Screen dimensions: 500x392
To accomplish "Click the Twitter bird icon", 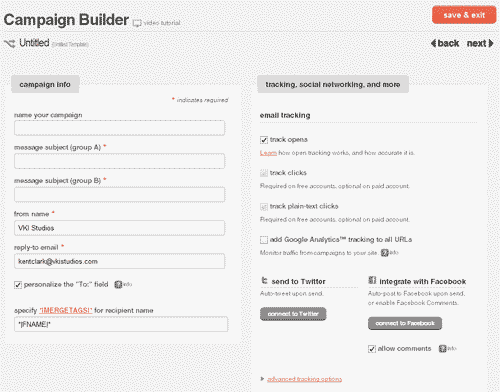I will tap(264, 281).
